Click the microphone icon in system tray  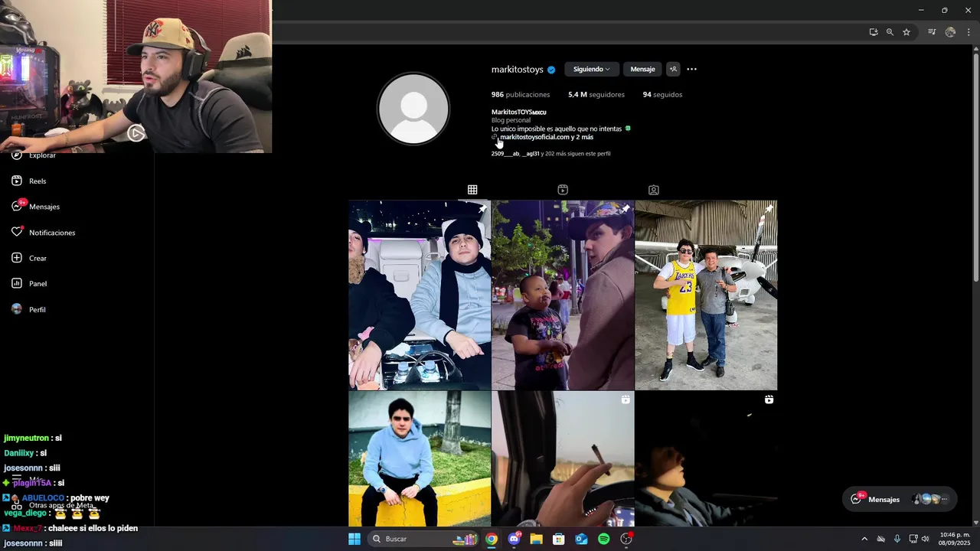pyautogui.click(x=897, y=539)
